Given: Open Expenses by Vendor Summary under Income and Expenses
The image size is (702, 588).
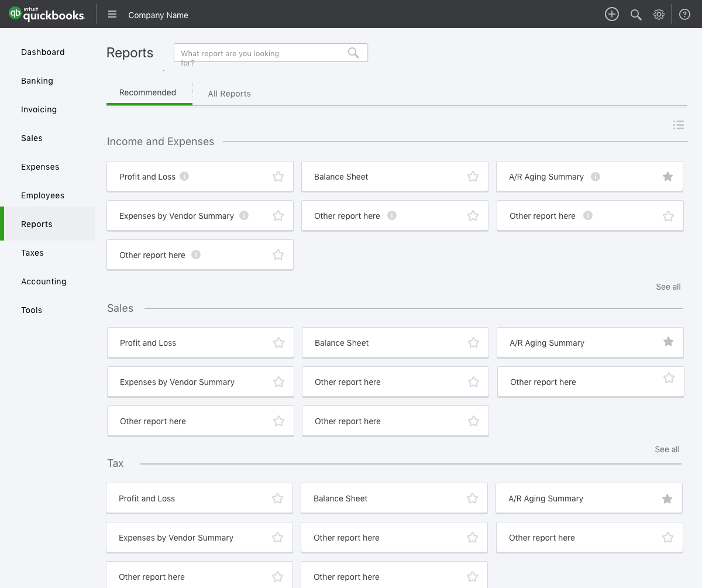Looking at the screenshot, I should pos(200,216).
